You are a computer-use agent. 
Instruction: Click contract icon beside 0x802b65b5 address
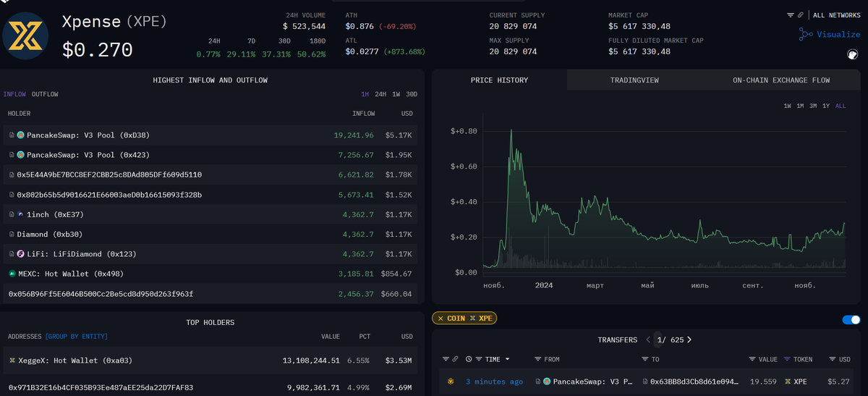[x=11, y=195]
